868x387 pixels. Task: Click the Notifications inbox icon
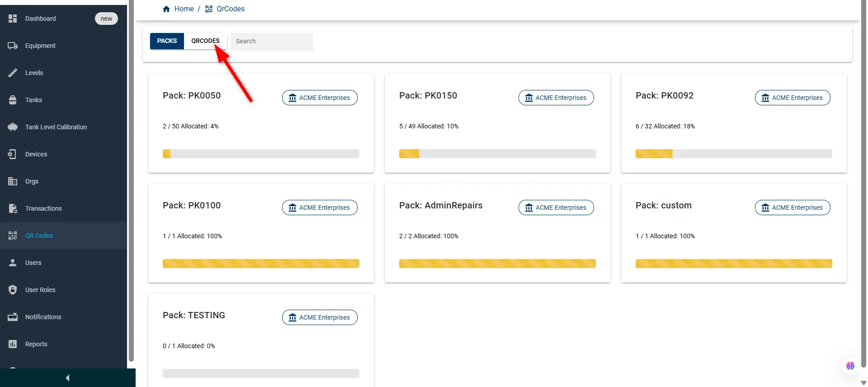pos(13,317)
